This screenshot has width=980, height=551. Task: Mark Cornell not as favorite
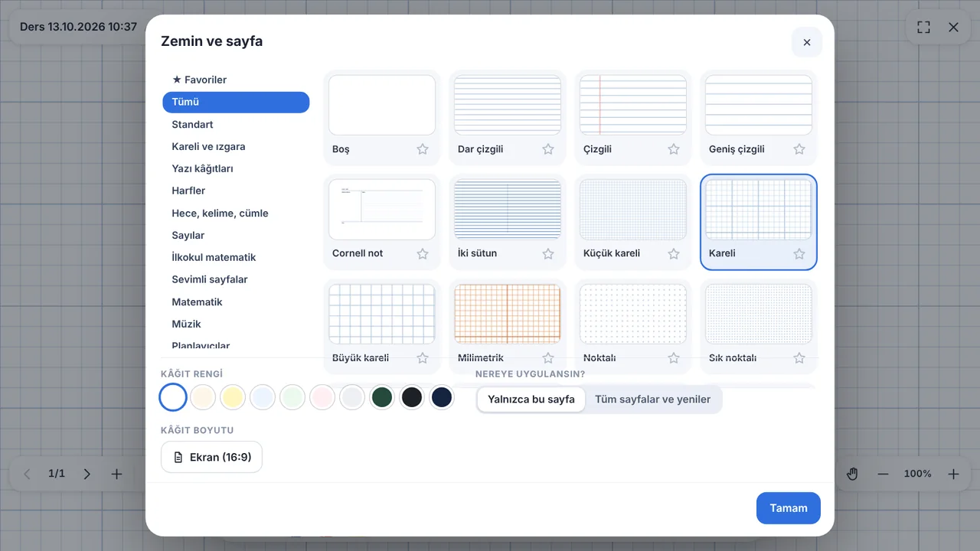pos(423,253)
